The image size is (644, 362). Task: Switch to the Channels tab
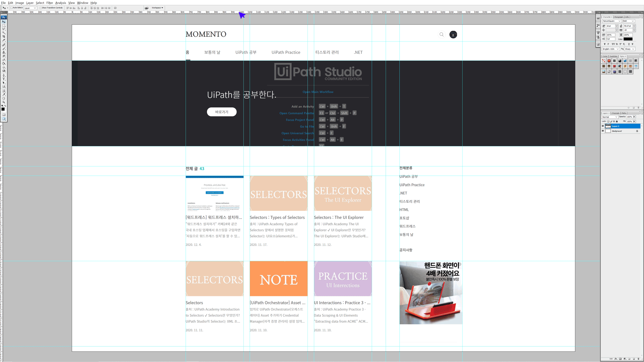pyautogui.click(x=616, y=113)
